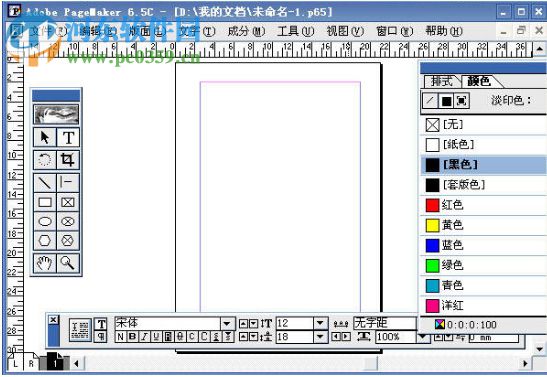Select the Constrained Line tool
This screenshot has width=547, height=377.
click(68, 182)
